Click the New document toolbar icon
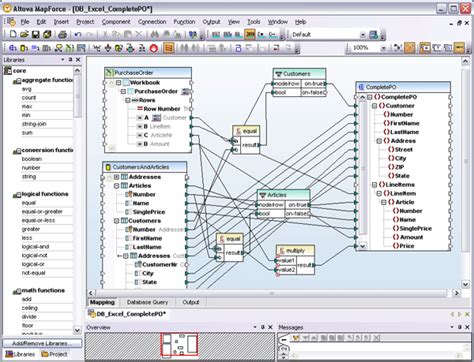The image size is (474, 362). [x=13, y=34]
